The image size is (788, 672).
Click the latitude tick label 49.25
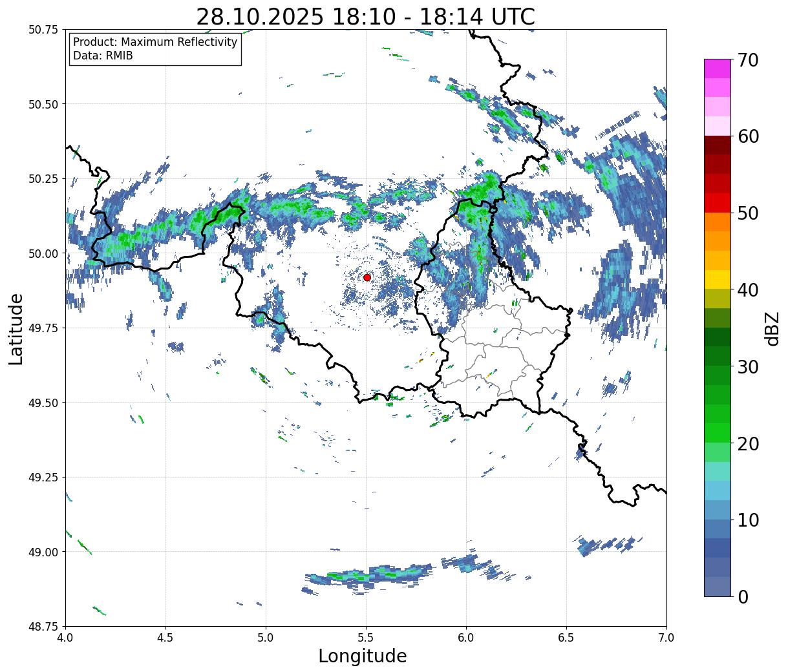[x=43, y=478]
